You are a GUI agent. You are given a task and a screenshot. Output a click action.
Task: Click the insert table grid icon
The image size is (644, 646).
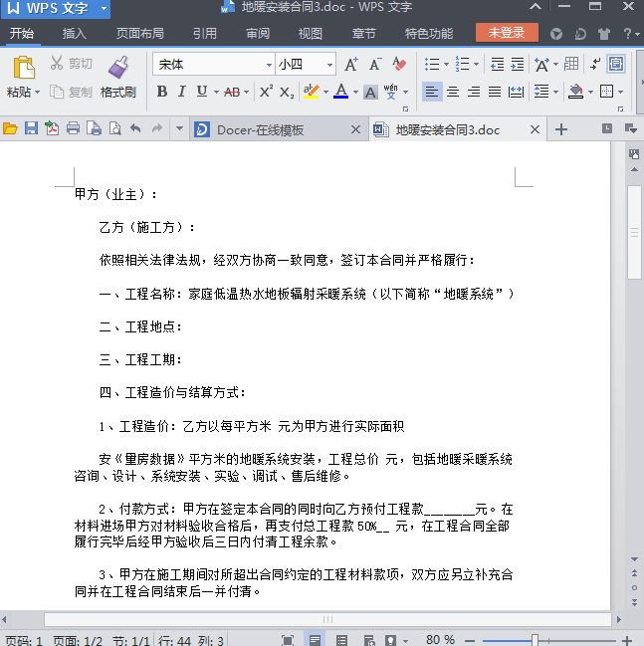tap(571, 64)
